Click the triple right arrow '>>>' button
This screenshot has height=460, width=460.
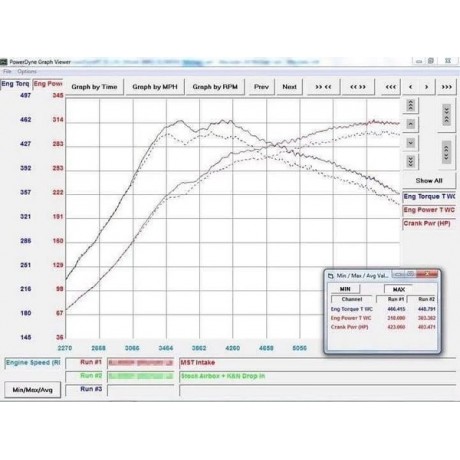(x=446, y=87)
